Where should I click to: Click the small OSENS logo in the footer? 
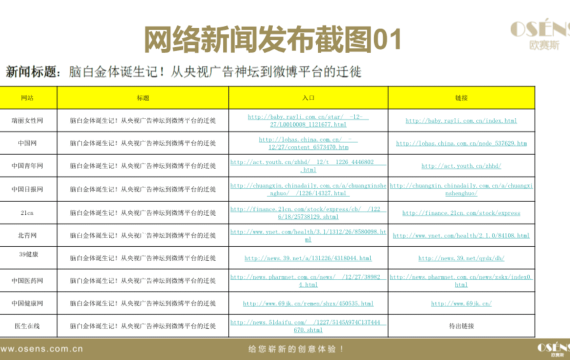pyautogui.click(x=554, y=349)
